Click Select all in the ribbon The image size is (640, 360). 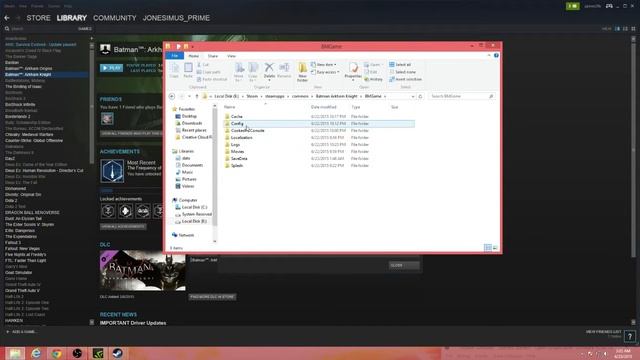pos(400,64)
